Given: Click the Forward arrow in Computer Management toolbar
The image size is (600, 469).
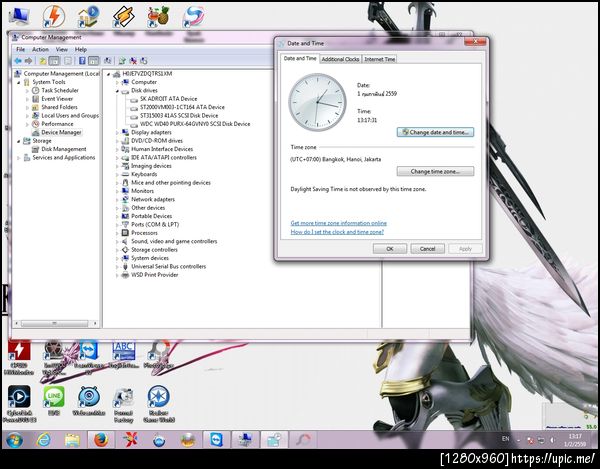Looking at the screenshot, I should point(28,60).
